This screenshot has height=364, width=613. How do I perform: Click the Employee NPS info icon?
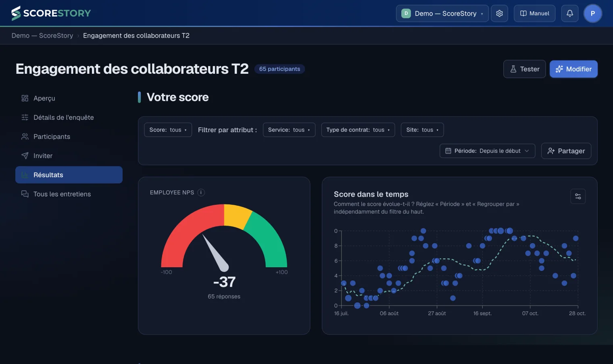[x=201, y=193]
